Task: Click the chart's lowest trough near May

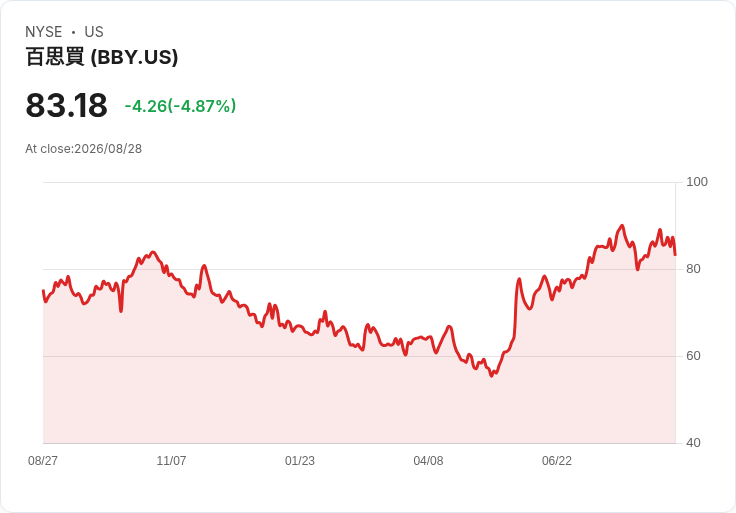Action: click(491, 375)
